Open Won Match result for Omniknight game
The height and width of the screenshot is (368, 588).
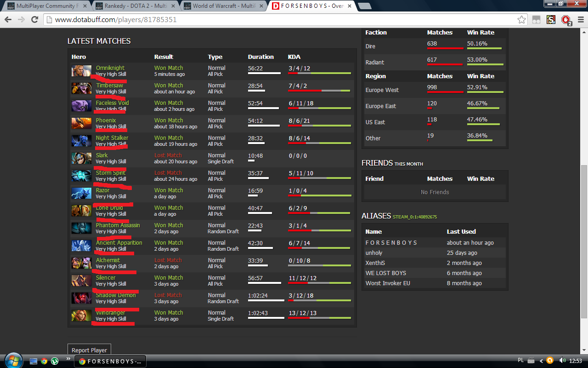tap(169, 68)
